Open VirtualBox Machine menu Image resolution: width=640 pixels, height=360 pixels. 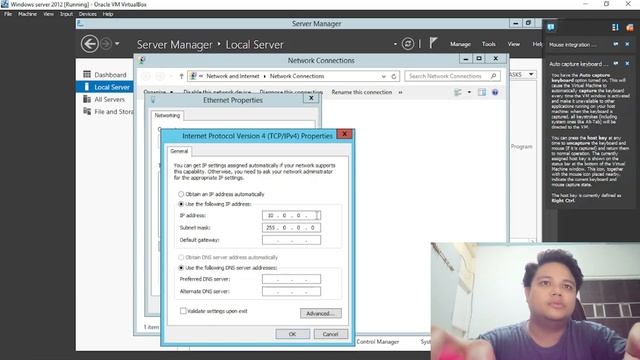[x=27, y=14]
